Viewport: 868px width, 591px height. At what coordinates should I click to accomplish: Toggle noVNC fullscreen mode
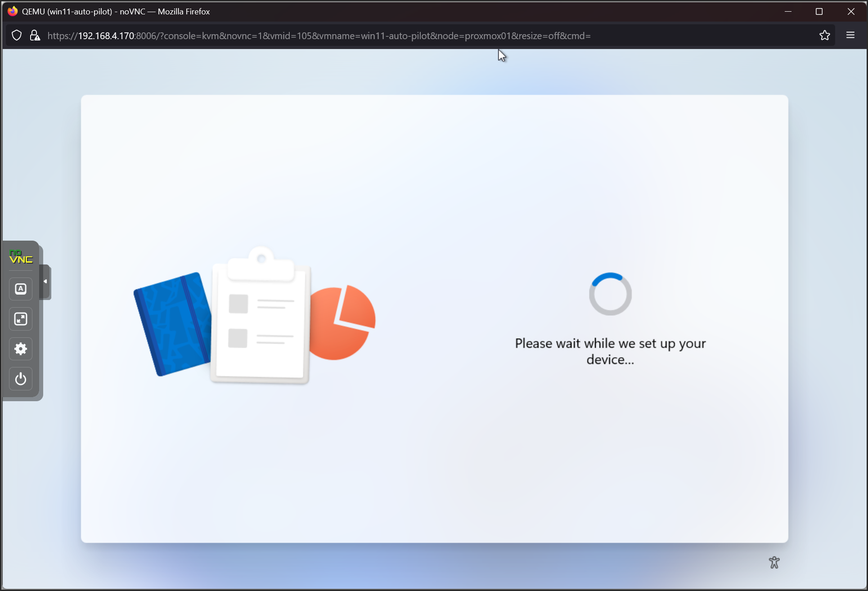click(x=21, y=319)
